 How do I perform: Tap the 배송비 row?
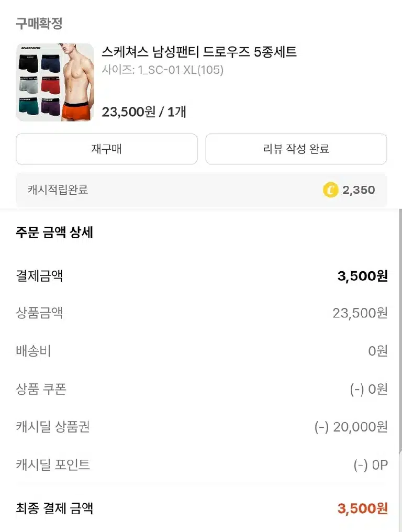(202, 351)
